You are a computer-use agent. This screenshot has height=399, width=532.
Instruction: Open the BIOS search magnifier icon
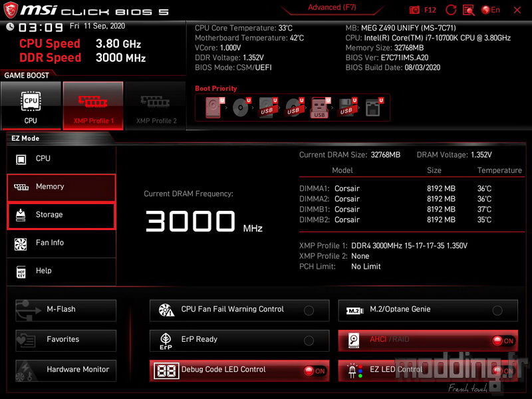[x=469, y=10]
